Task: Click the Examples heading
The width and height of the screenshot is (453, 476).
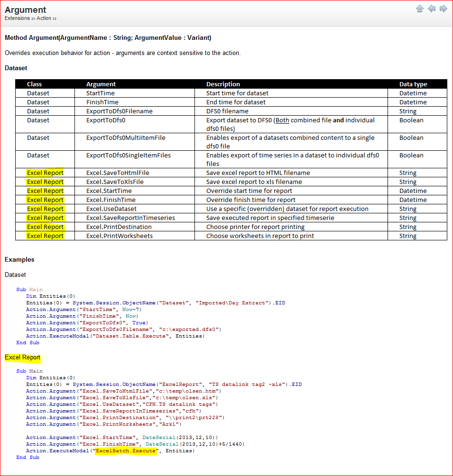Action: click(19, 259)
